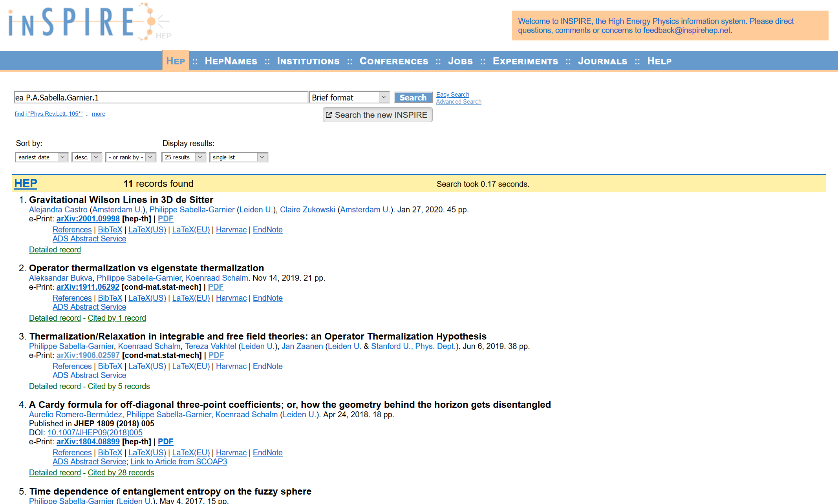The image size is (838, 504).
Task: Open the Leiden U. affiliation in Gravitational Wilson Lines record
Action: click(256, 210)
